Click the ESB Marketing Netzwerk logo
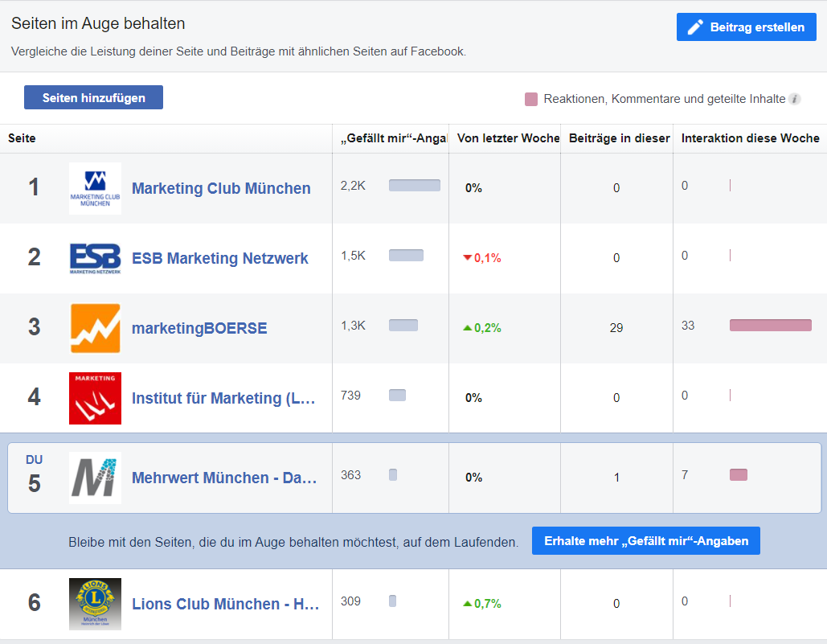This screenshot has width=827, height=644. coord(95,258)
